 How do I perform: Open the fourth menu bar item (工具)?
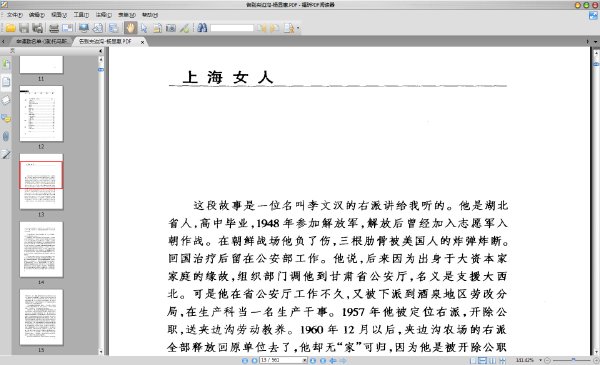pyautogui.click(x=81, y=15)
